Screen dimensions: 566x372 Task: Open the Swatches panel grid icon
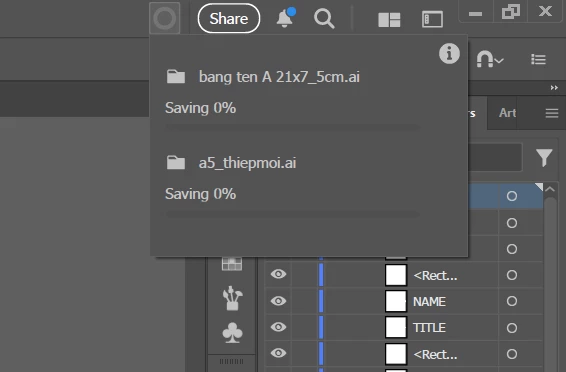(232, 263)
